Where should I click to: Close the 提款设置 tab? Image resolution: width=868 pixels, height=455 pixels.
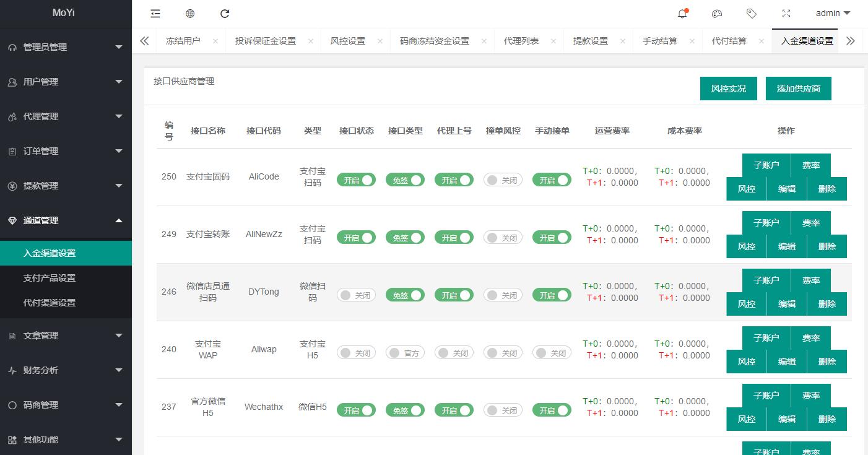[622, 41]
